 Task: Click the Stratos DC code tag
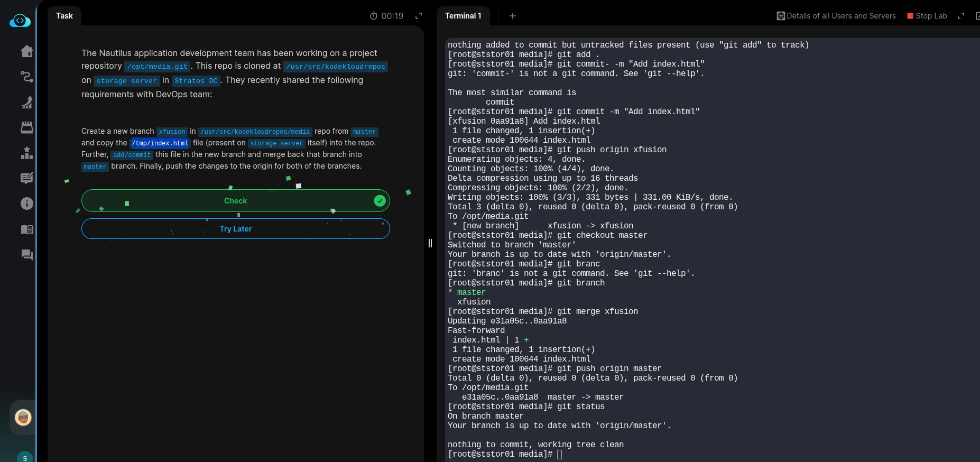pos(196,81)
